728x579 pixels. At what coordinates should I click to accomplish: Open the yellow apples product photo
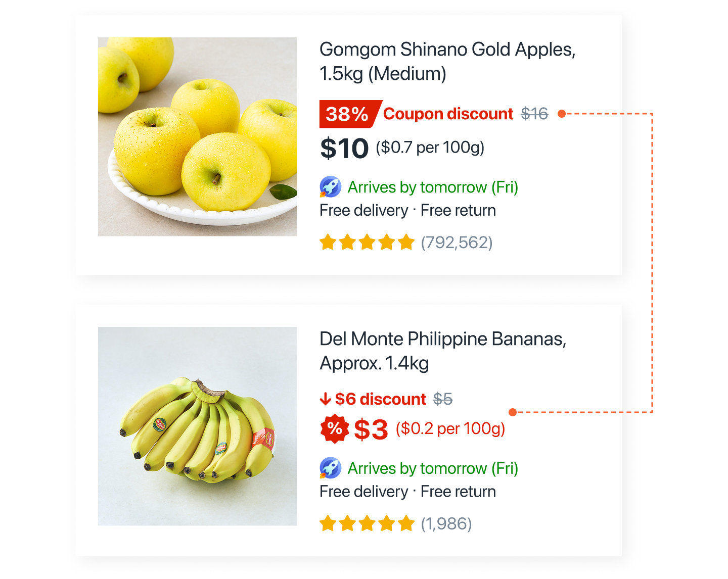pyautogui.click(x=197, y=136)
